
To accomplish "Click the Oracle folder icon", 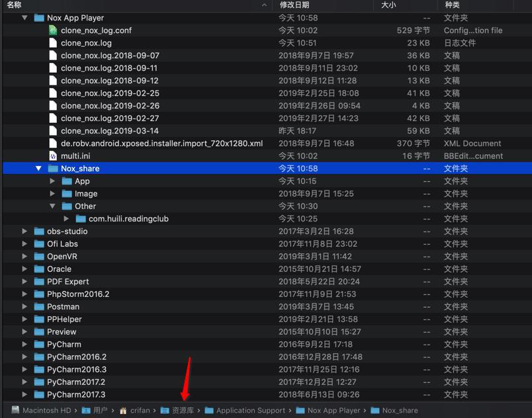I will coord(39,269).
